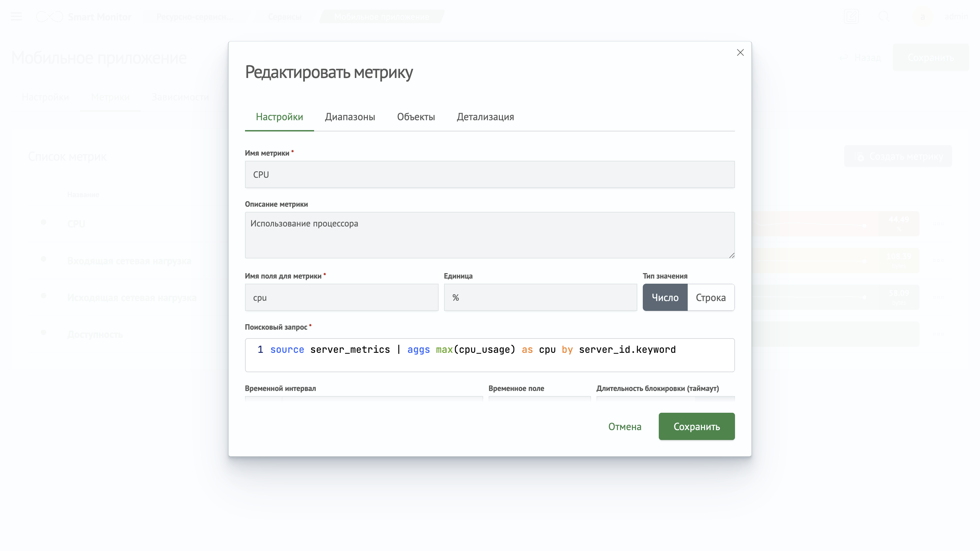This screenshot has height=551, width=980.
Task: Click inside the Поисковый запрос code editor
Action: (490, 355)
